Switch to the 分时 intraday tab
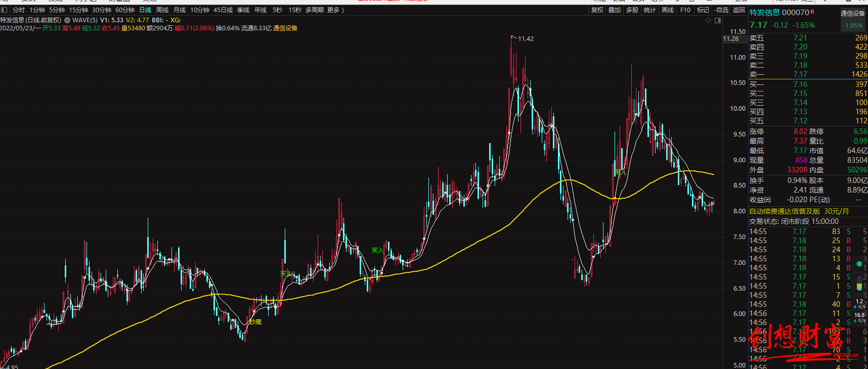This screenshot has width=868, height=369. [x=19, y=10]
